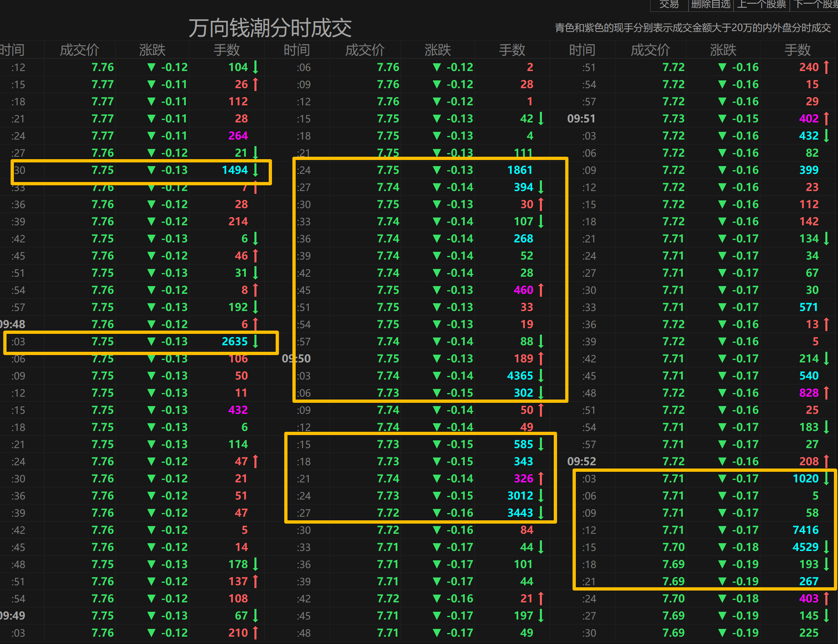Image resolution: width=838 pixels, height=644 pixels.
Task: Click the down arrow beside volume 2635
Action: coord(255,341)
